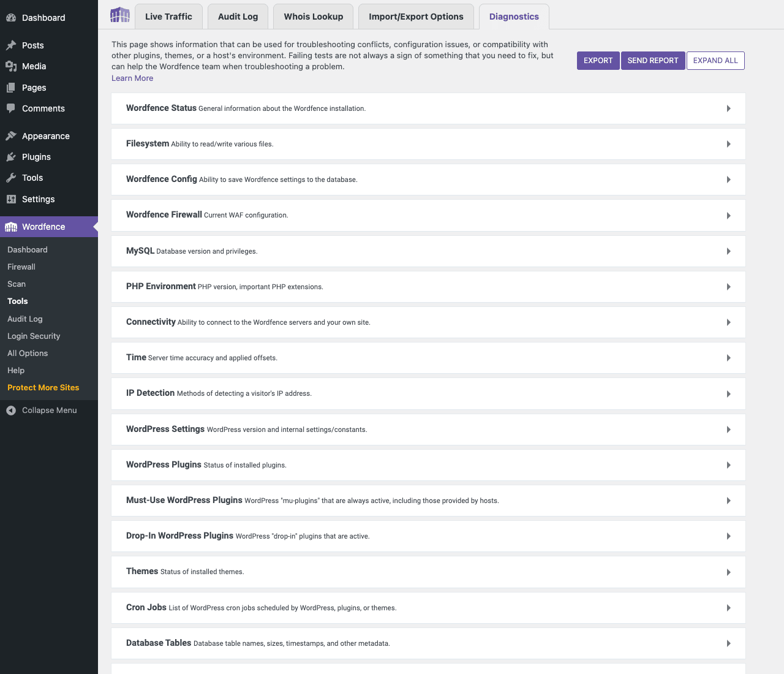Click the Wordfence Status heading text

pyautogui.click(x=161, y=108)
